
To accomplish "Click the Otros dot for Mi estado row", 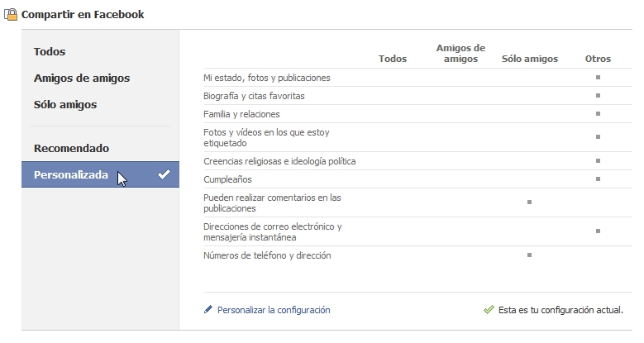I will 598,77.
